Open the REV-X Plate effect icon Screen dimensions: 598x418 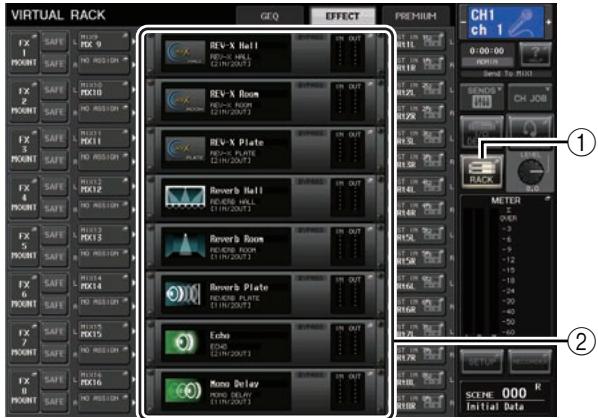tap(185, 149)
